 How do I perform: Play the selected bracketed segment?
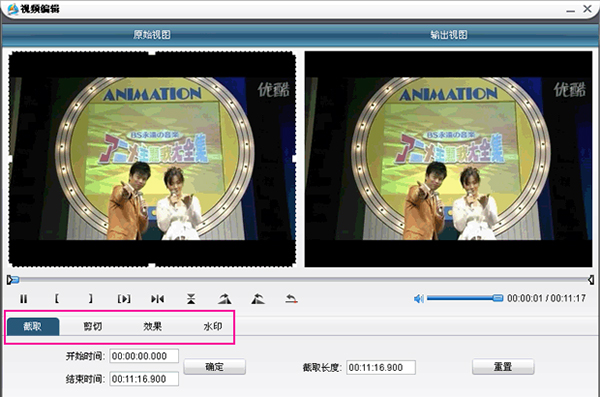click(x=124, y=299)
